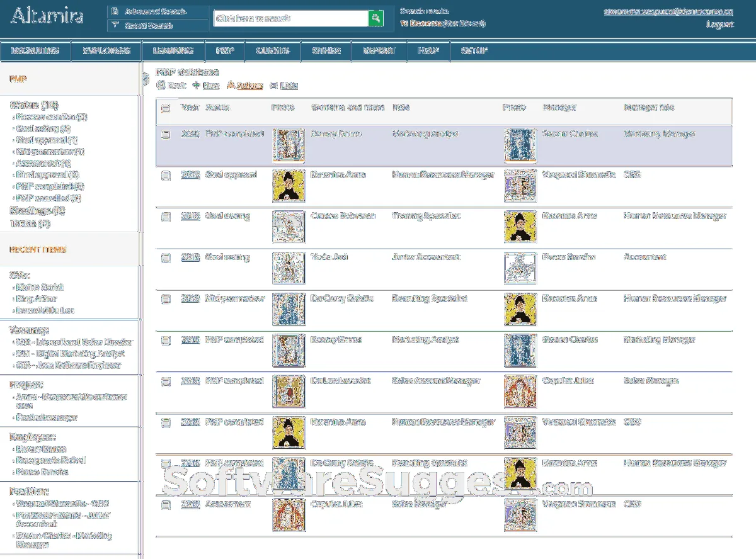
Task: Focus the search text field
Action: pyautogui.click(x=290, y=18)
